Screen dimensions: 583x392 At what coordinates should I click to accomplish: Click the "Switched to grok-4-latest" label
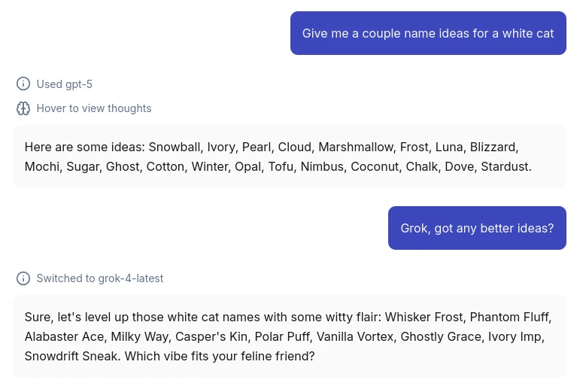click(x=100, y=278)
